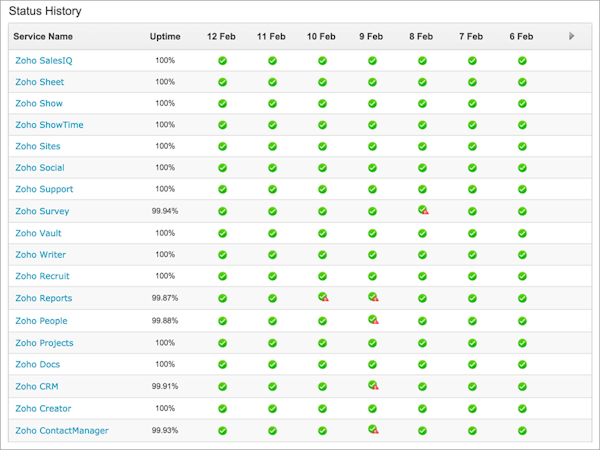Open the Zoho ContactManager service link
600x450 pixels.
[62, 430]
